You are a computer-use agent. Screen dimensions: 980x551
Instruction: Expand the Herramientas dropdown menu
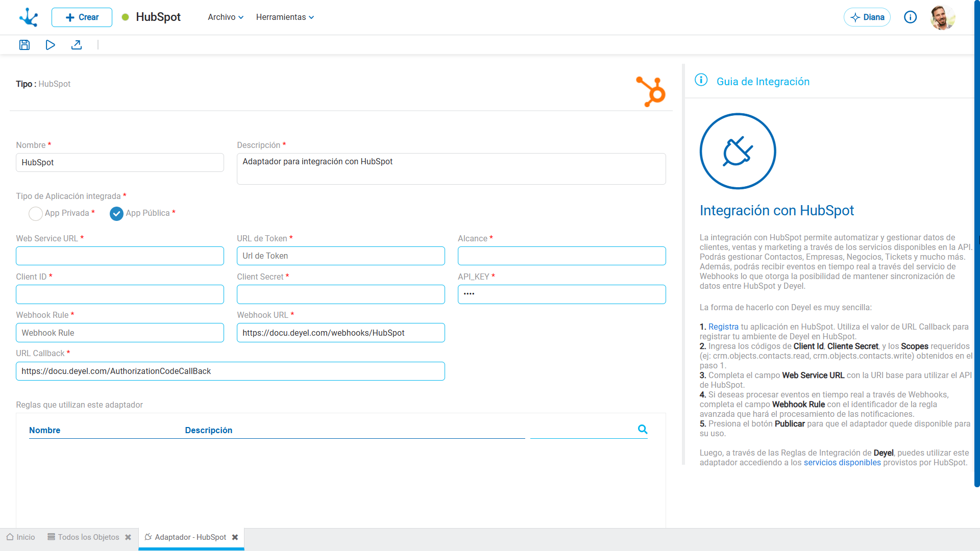pyautogui.click(x=285, y=17)
